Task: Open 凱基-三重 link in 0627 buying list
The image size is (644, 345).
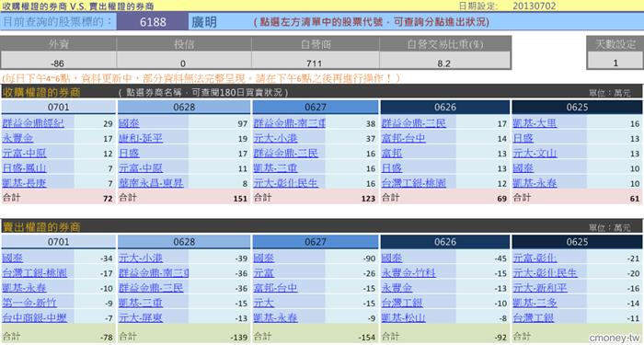Action: tap(275, 168)
